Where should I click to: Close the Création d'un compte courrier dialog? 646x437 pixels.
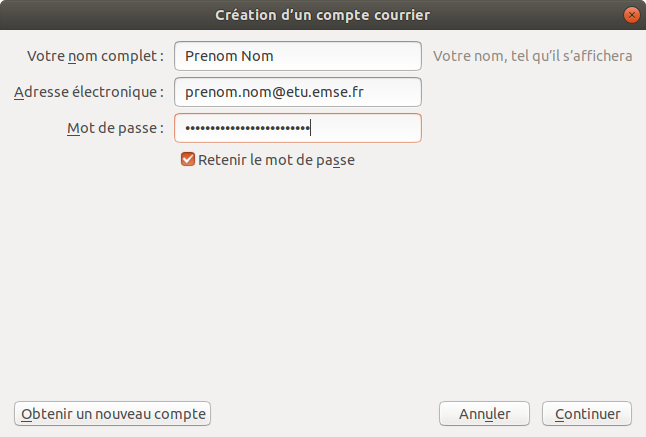tap(631, 15)
